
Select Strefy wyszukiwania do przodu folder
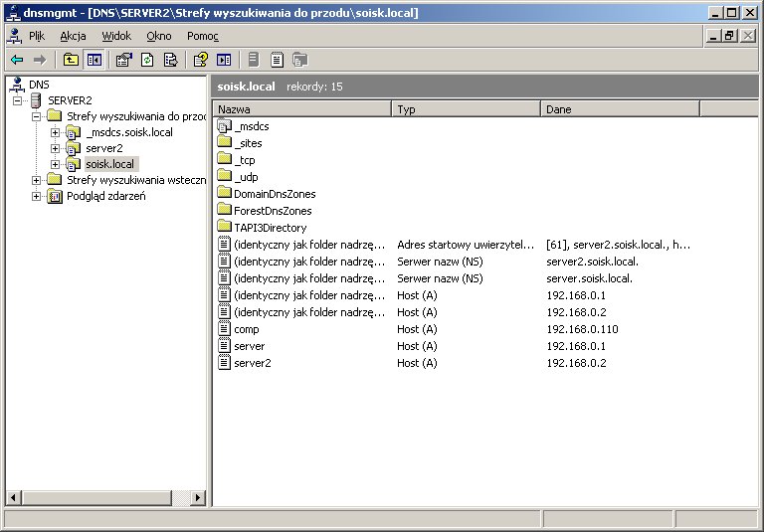coord(136,116)
